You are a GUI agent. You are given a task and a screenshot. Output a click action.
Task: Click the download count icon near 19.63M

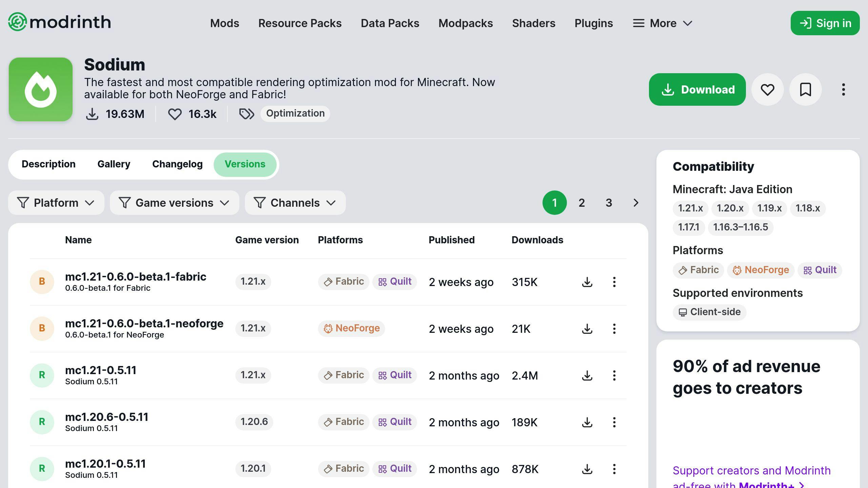(x=92, y=114)
